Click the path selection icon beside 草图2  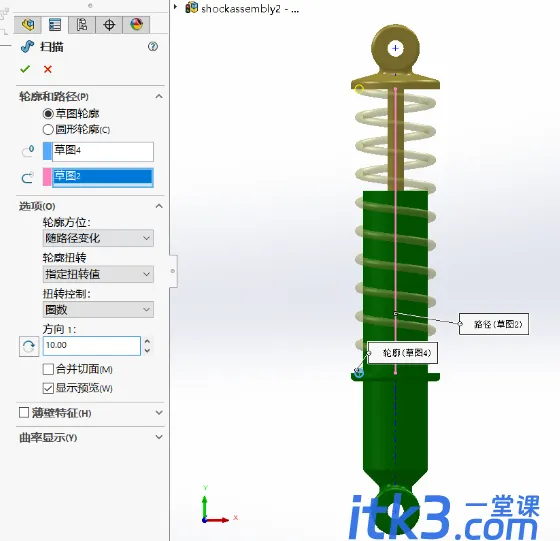click(28, 177)
